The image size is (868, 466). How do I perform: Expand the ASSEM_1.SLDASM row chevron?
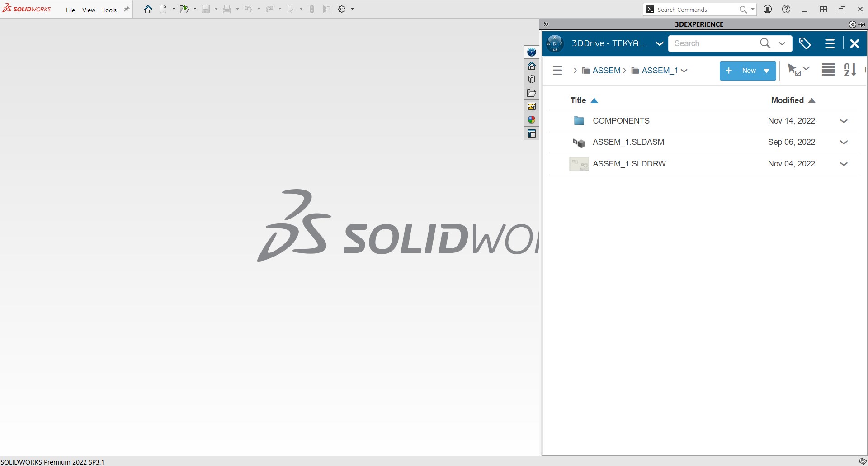844,143
